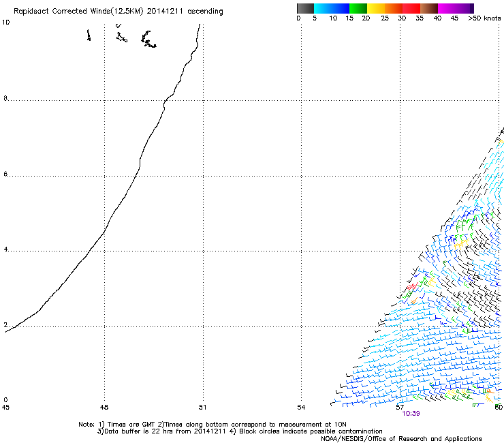
Task: Click the 'Note: 1) Times are GMT' footnote line
Action: coord(212,425)
